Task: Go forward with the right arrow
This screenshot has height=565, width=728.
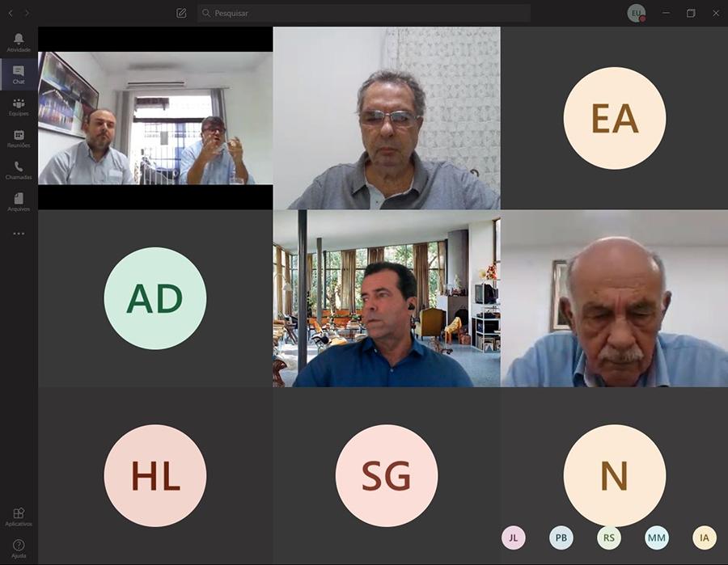Action: pyautogui.click(x=27, y=14)
